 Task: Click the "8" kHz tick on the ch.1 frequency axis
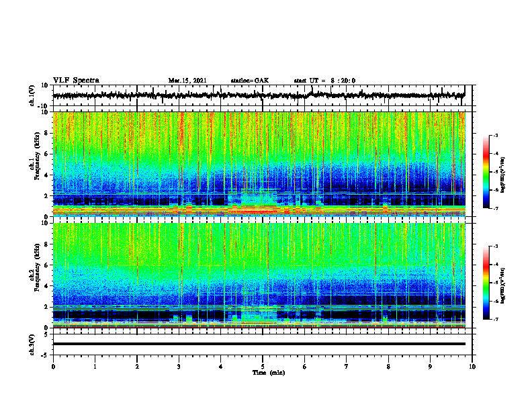tap(46, 133)
